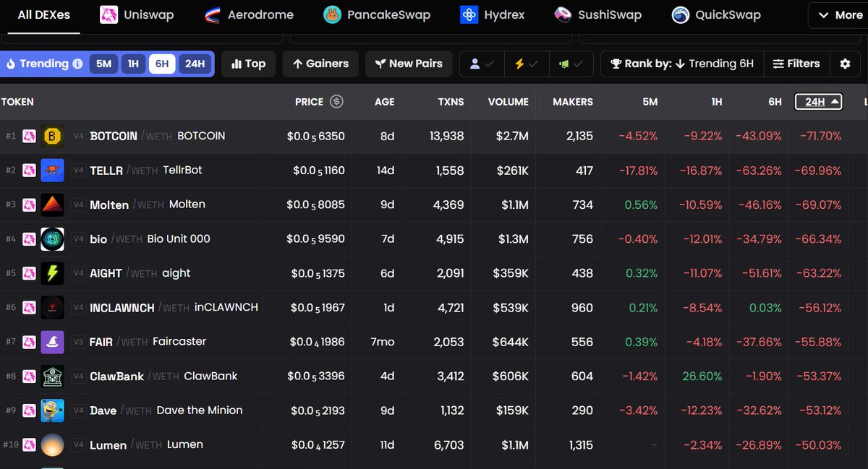Sort by the 24H column header
Viewport: 868px width, 469px height.
coord(819,102)
